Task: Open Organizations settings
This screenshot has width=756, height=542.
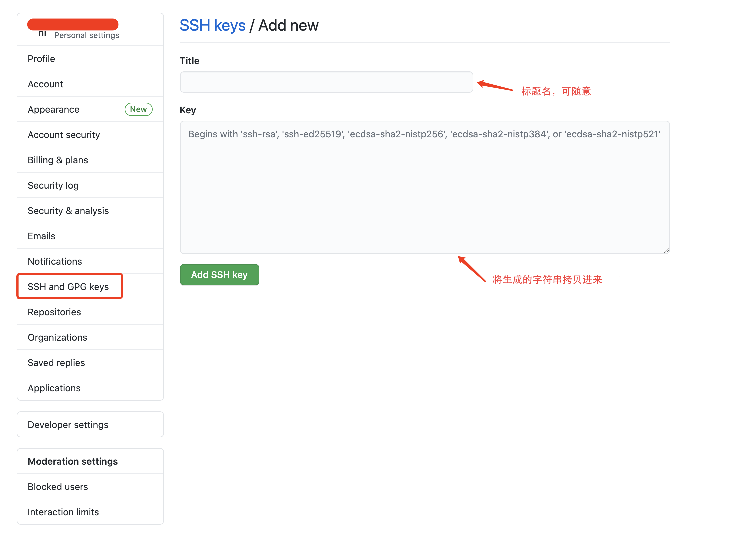Action: click(x=57, y=337)
